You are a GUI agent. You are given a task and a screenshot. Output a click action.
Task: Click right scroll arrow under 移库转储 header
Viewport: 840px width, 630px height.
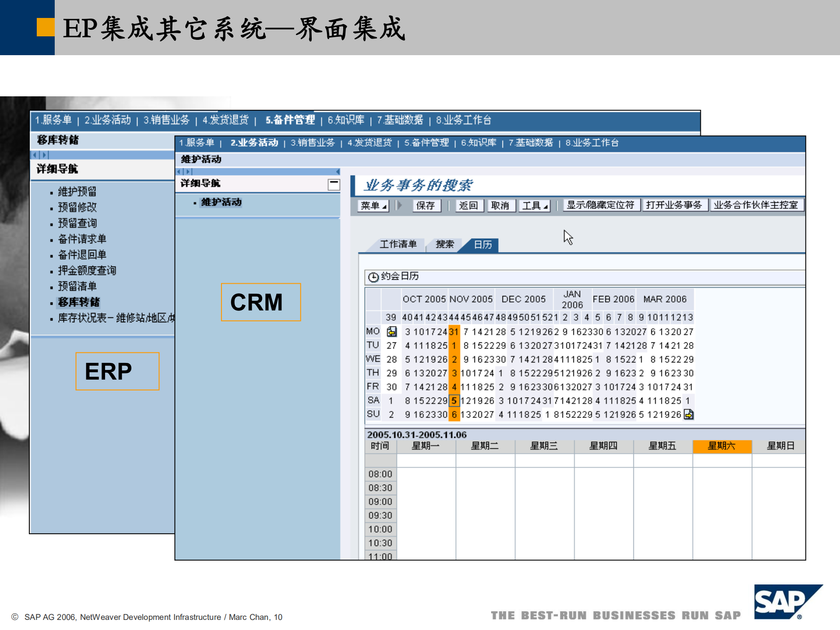click(43, 155)
